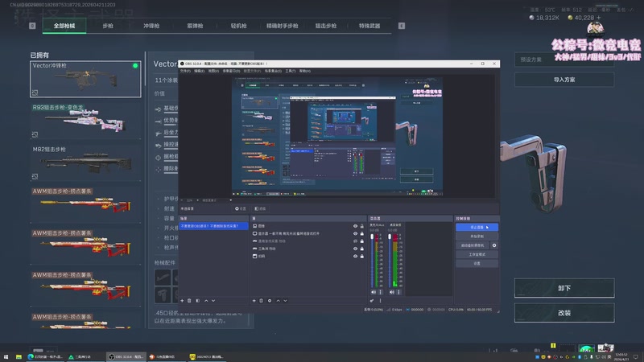The height and width of the screenshot is (362, 644).
Task: Toggle visibility of 显示器 source
Action: 355,233
